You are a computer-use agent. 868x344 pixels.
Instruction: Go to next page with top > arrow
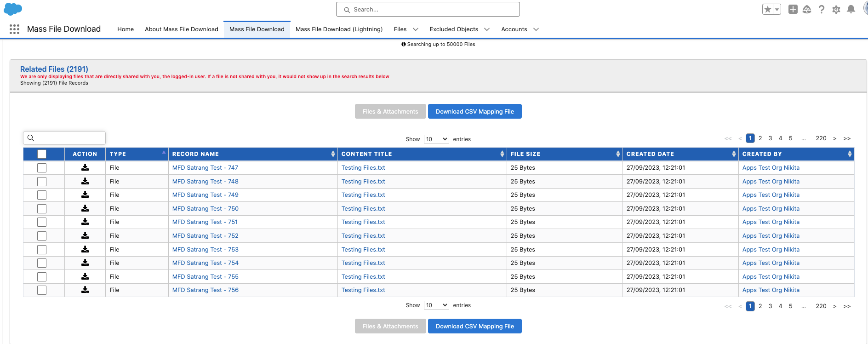click(x=835, y=138)
